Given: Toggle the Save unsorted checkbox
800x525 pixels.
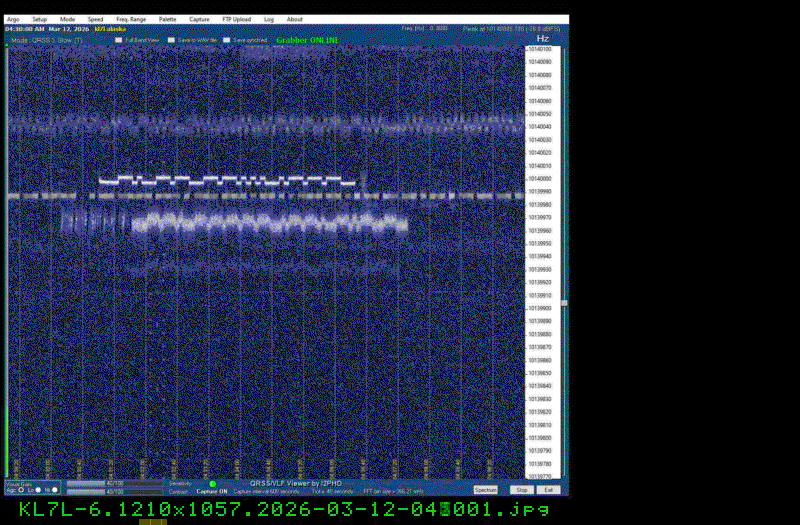Looking at the screenshot, I should tap(227, 41).
